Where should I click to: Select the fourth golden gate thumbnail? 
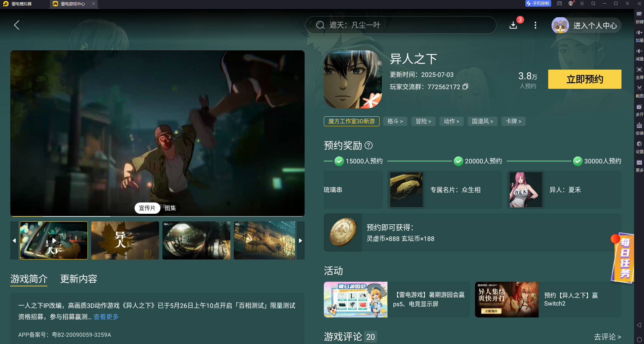(x=264, y=240)
